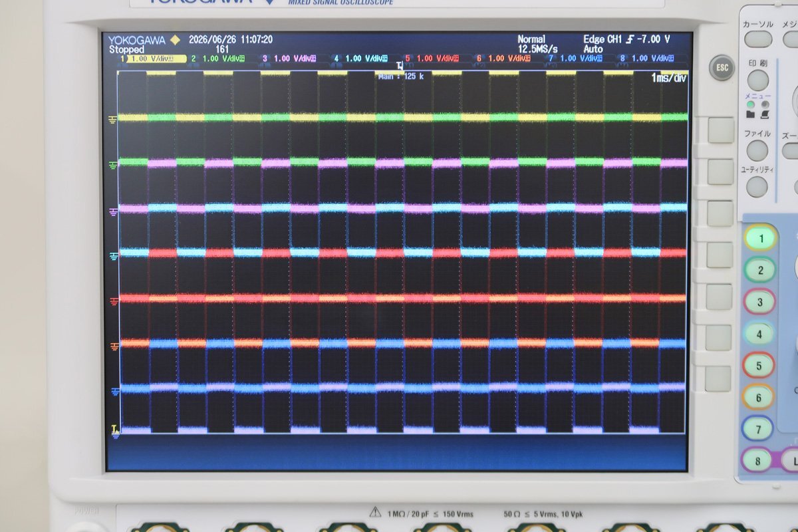
Task: Click the orange CH6 ground marker
Action: (114, 346)
